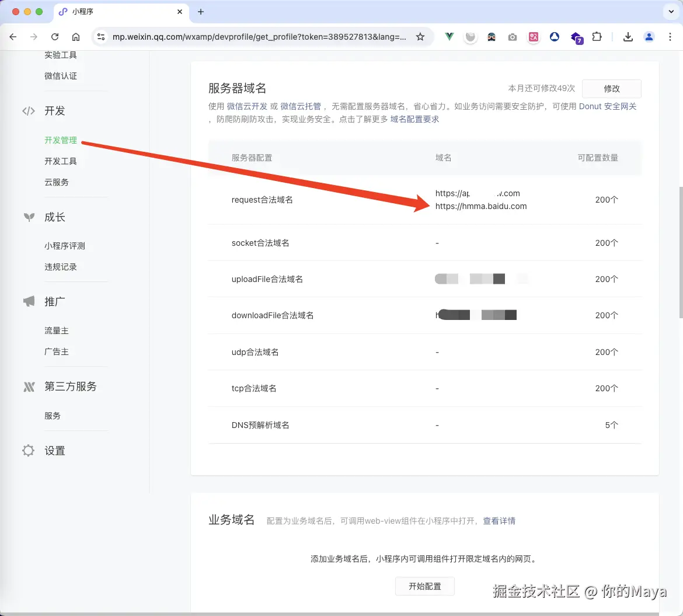683x616 pixels.
Task: Open the pink translate extension
Action: coord(533,37)
